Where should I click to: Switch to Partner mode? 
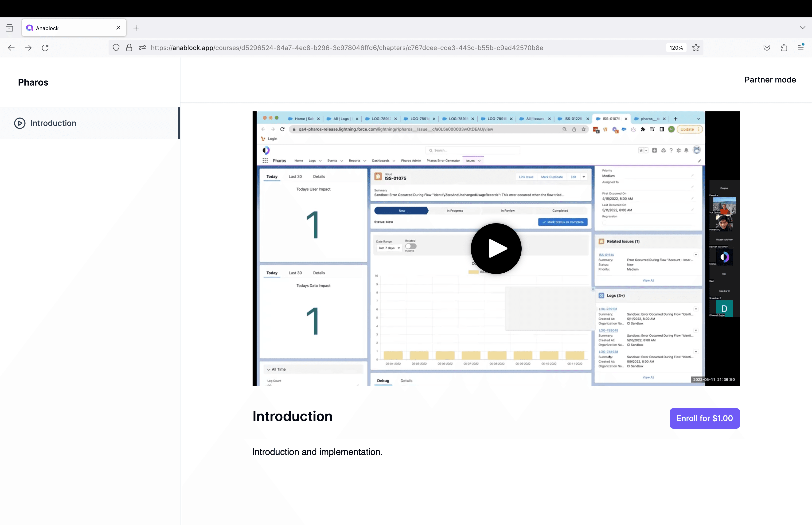[770, 80]
